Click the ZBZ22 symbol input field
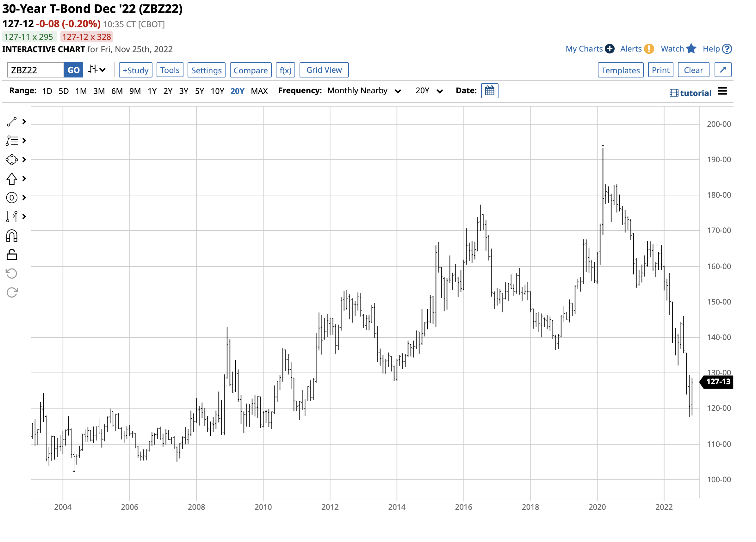This screenshot has width=756, height=542. pyautogui.click(x=35, y=70)
